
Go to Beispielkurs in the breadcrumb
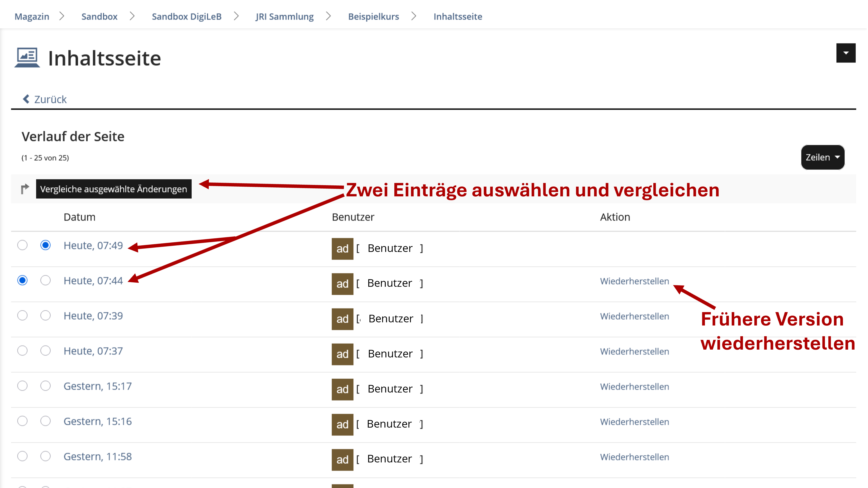pos(373,16)
